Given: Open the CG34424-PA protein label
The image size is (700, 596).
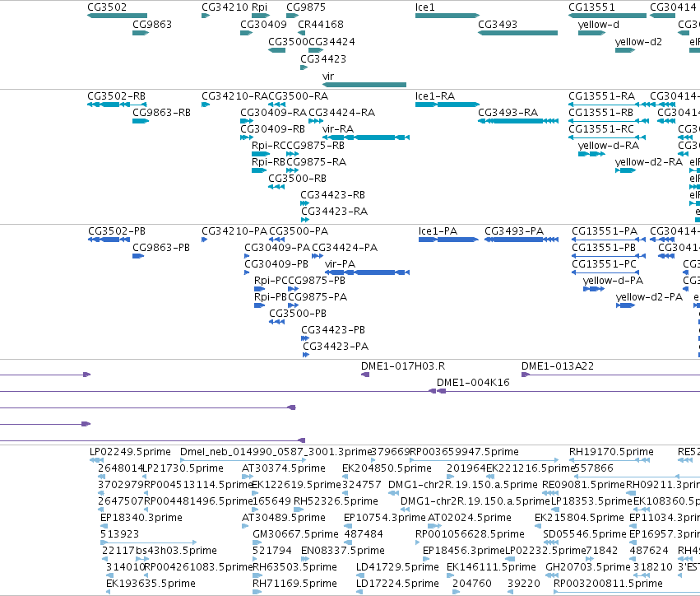Looking at the screenshot, I should tap(345, 248).
